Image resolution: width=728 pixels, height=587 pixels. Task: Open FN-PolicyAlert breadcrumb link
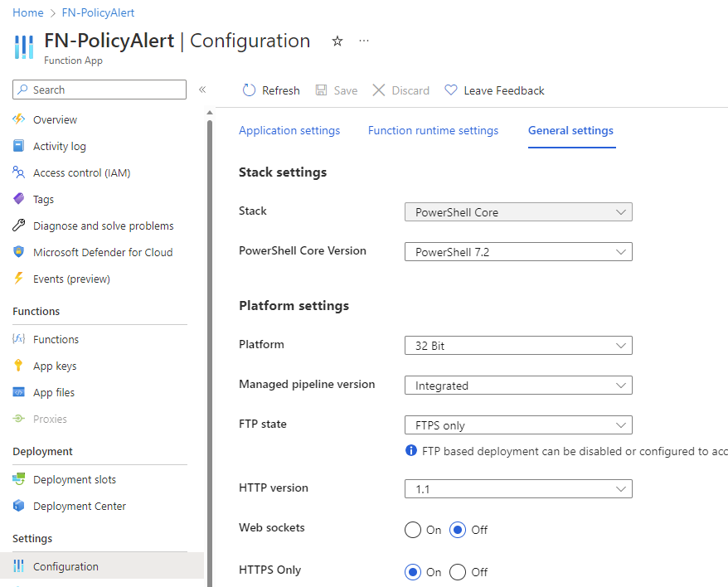[x=98, y=12]
